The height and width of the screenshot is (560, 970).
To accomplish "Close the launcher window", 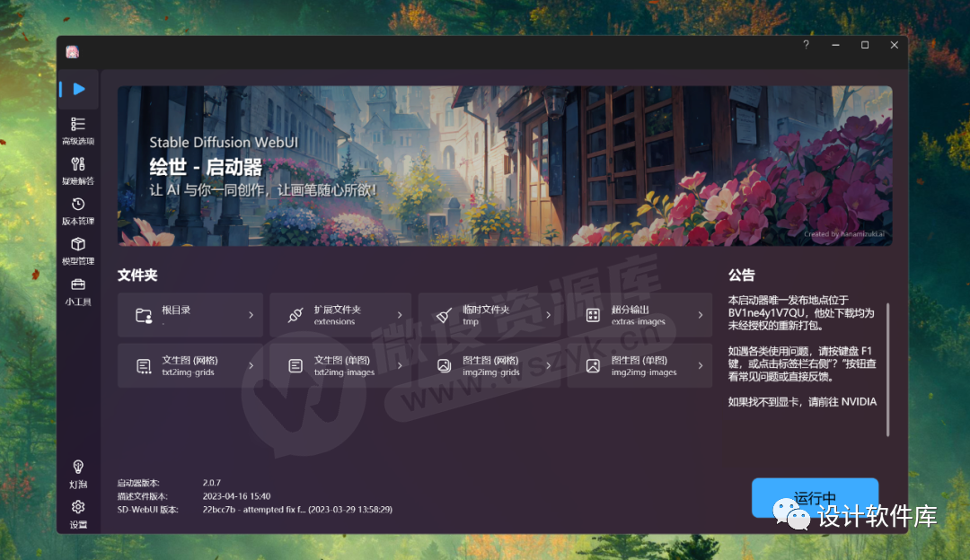I will [x=894, y=45].
